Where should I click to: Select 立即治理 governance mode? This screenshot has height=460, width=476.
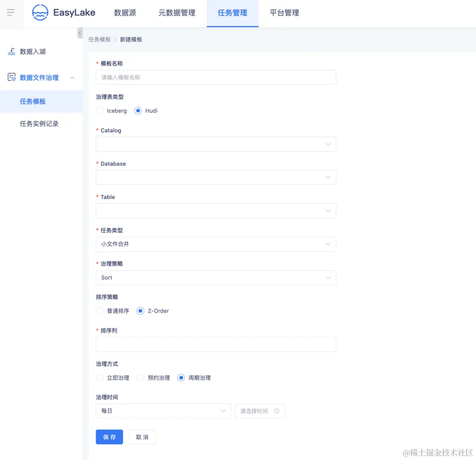(x=100, y=378)
